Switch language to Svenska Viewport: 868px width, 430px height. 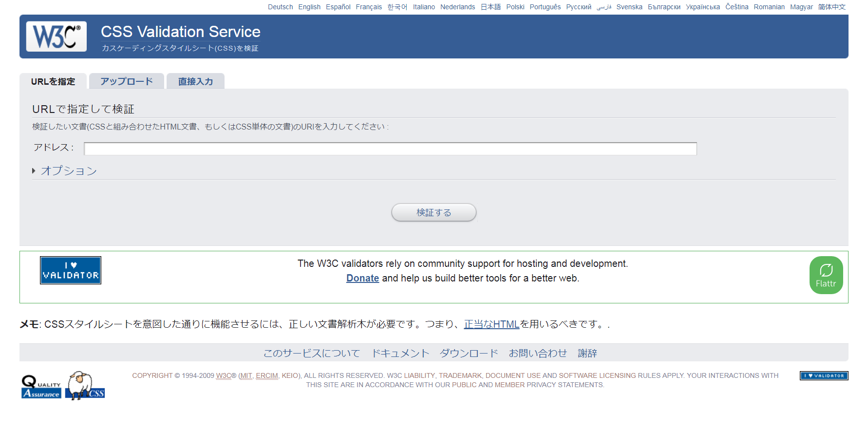click(629, 7)
